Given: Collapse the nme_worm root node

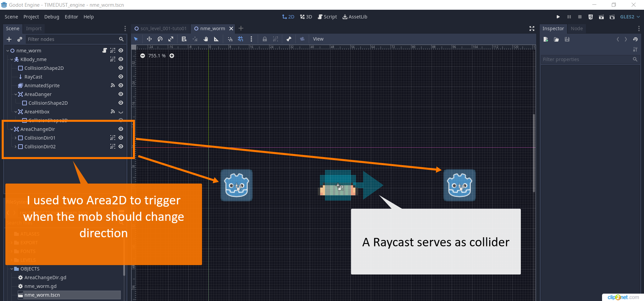Looking at the screenshot, I should click(x=8, y=51).
